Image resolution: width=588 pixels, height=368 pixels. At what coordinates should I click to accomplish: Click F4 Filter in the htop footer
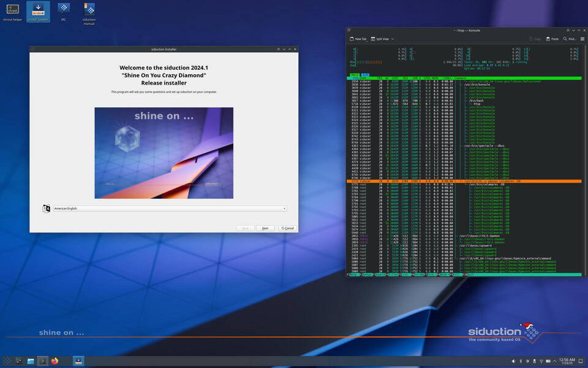point(393,275)
